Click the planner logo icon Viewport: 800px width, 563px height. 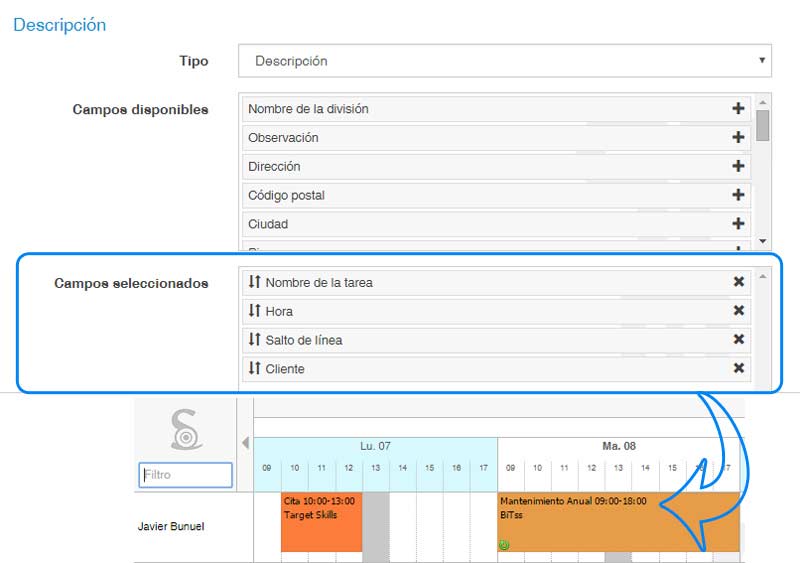[186, 429]
